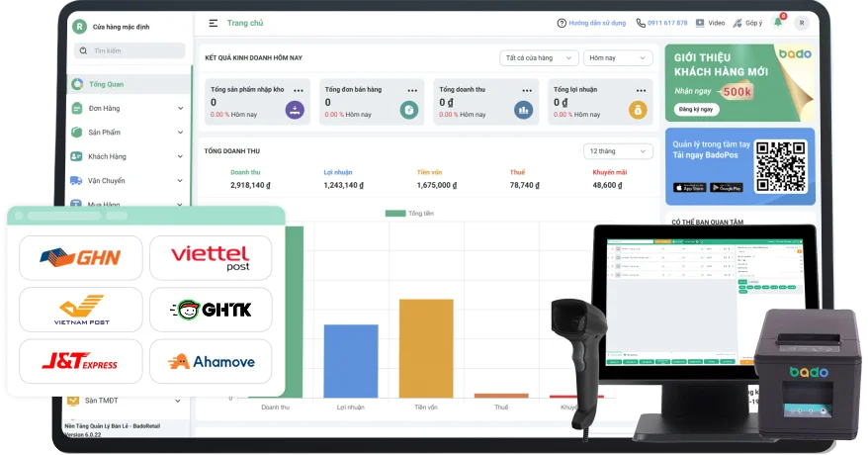Expand the Sản Phẩm chevron
The height and width of the screenshot is (455, 868).
(181, 133)
